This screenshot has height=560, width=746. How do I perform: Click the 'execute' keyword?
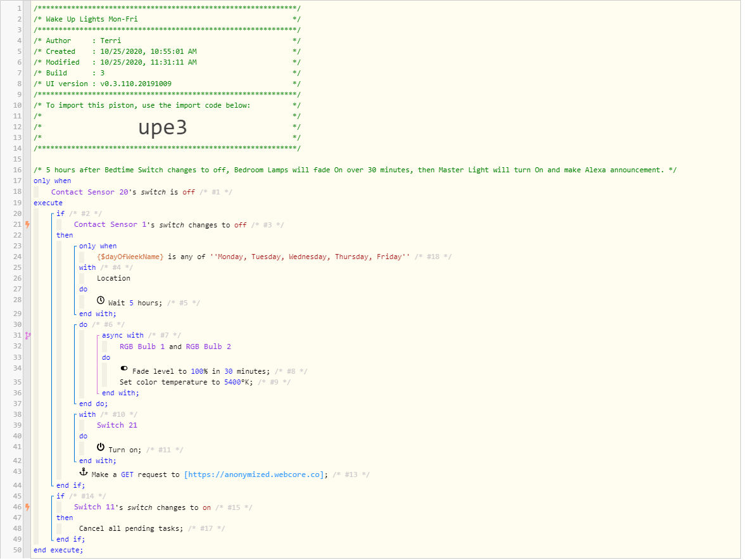pyautogui.click(x=48, y=203)
